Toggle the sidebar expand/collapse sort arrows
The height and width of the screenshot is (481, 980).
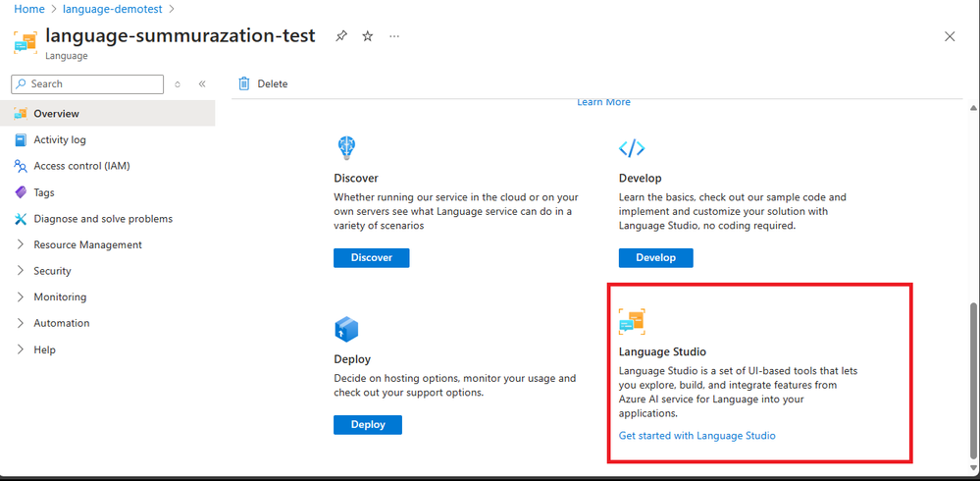click(178, 83)
